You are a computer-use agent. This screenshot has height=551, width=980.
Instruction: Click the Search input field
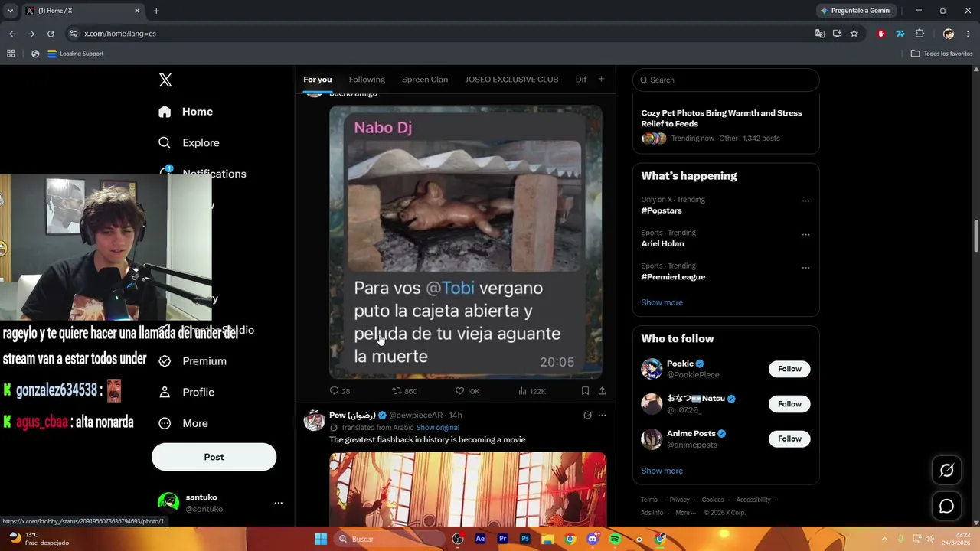coord(726,80)
